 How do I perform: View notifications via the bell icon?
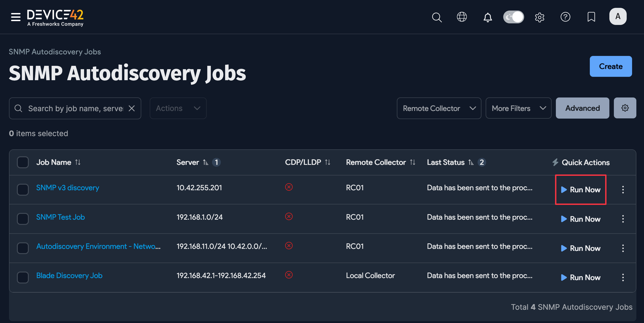click(x=488, y=17)
